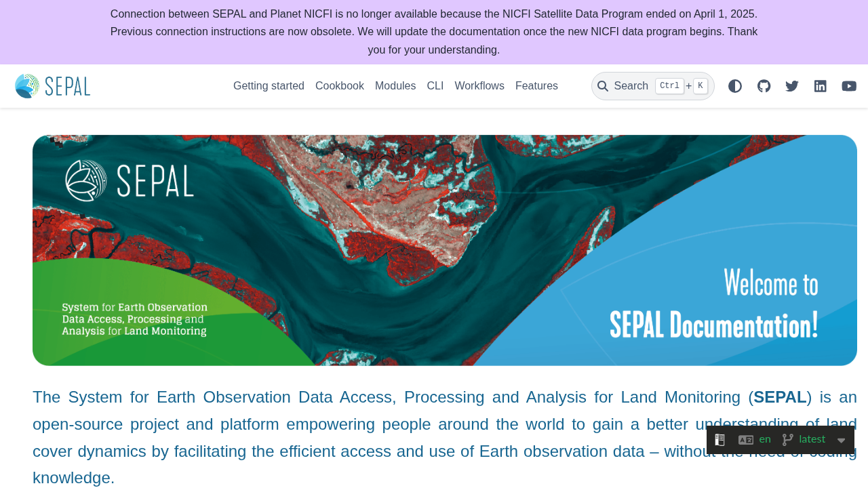Viewport: 868px width, 488px height.
Task: Open the GitHub repository icon
Action: tap(764, 86)
